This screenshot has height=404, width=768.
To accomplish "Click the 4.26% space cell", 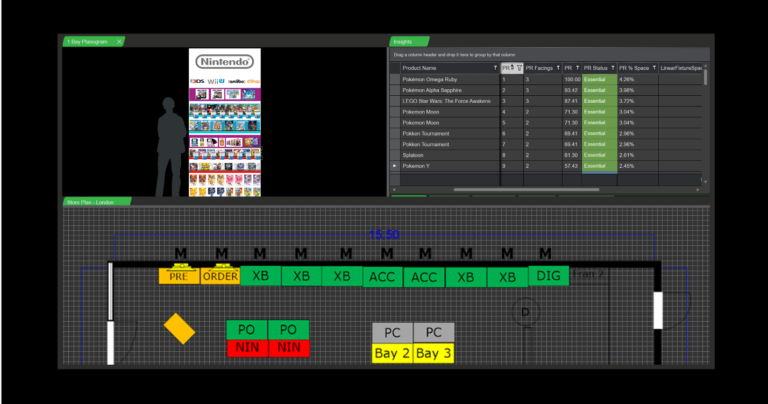I will click(x=637, y=79).
